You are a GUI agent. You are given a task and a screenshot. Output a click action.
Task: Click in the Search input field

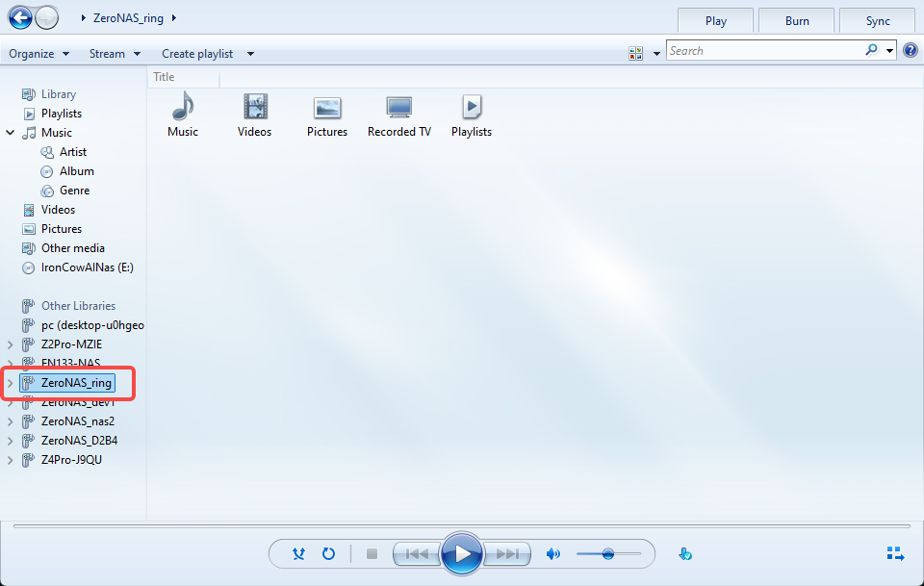[765, 51]
